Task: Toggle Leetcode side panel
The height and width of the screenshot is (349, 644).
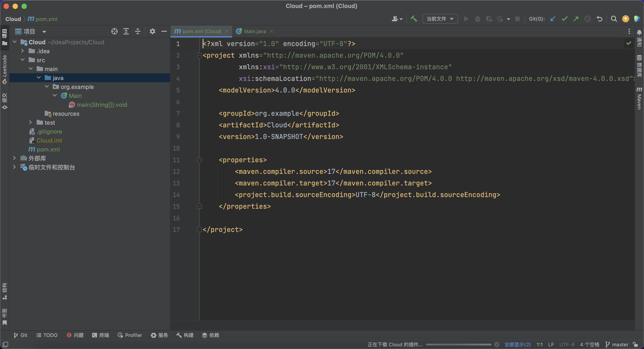Action: pos(4,69)
